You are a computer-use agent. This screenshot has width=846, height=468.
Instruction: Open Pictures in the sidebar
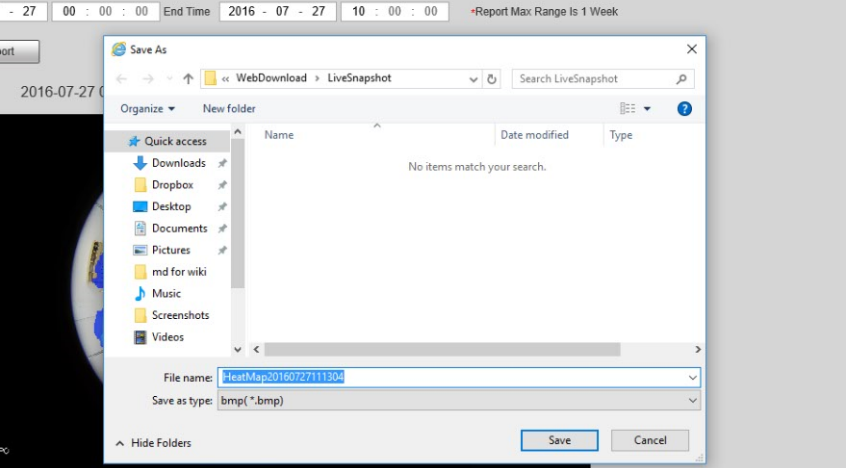coord(171,250)
